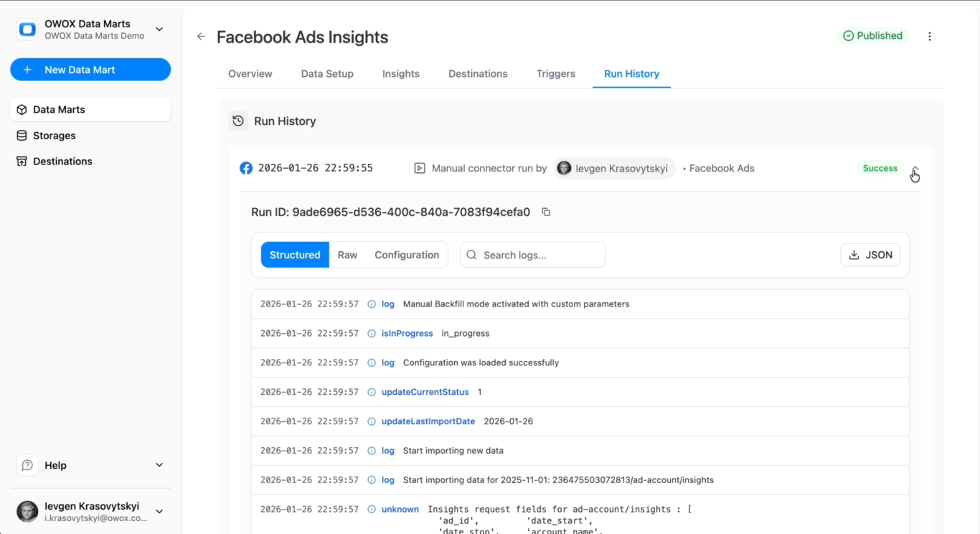The width and height of the screenshot is (980, 534).
Task: Expand the Help section in the sidebar
Action: 159,465
